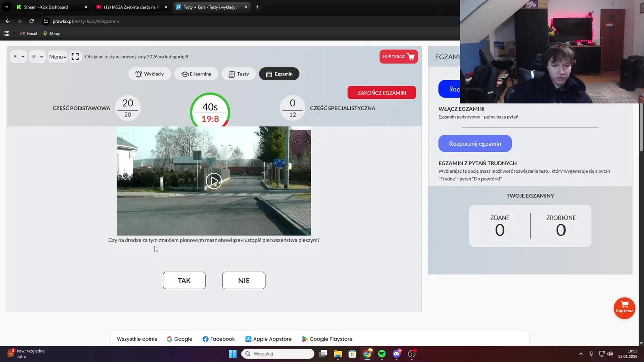Screen dimensions: 644x362
Task: Click the microphone tray icon
Action: pos(591,354)
